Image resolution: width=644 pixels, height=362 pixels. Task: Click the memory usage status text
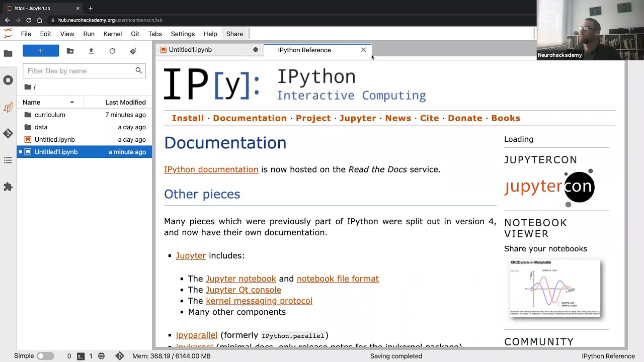point(172,356)
